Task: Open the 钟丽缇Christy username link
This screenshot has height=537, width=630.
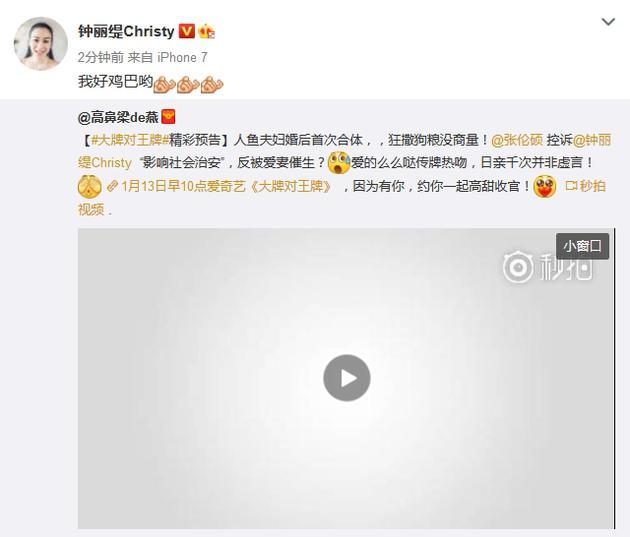Action: pos(126,31)
